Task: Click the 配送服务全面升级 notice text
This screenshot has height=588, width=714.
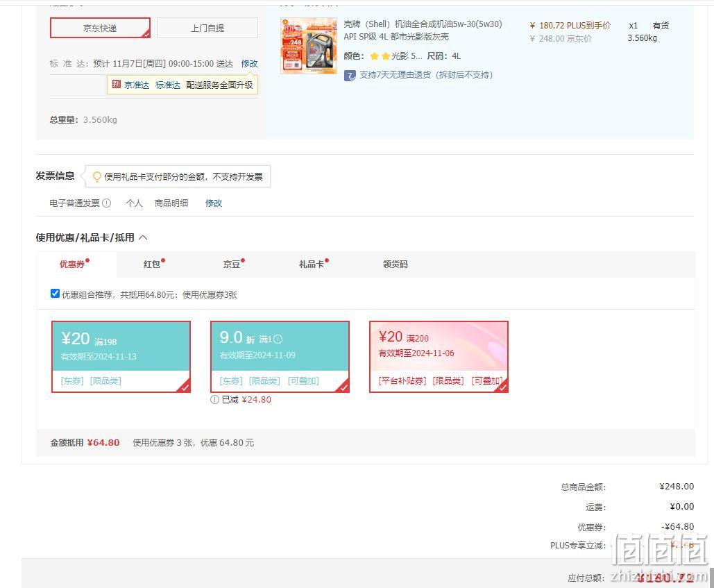Action: [219, 85]
